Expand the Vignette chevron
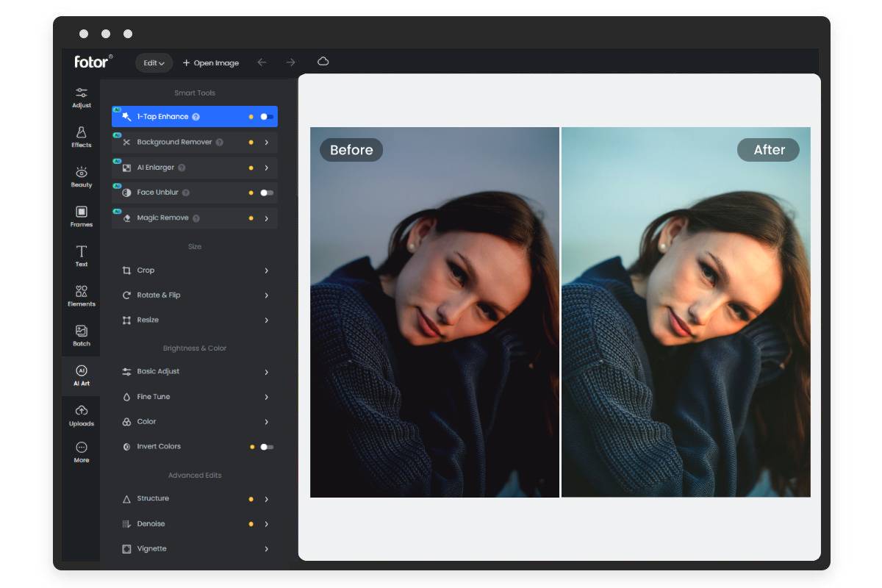This screenshot has height=588, width=882. (266, 549)
